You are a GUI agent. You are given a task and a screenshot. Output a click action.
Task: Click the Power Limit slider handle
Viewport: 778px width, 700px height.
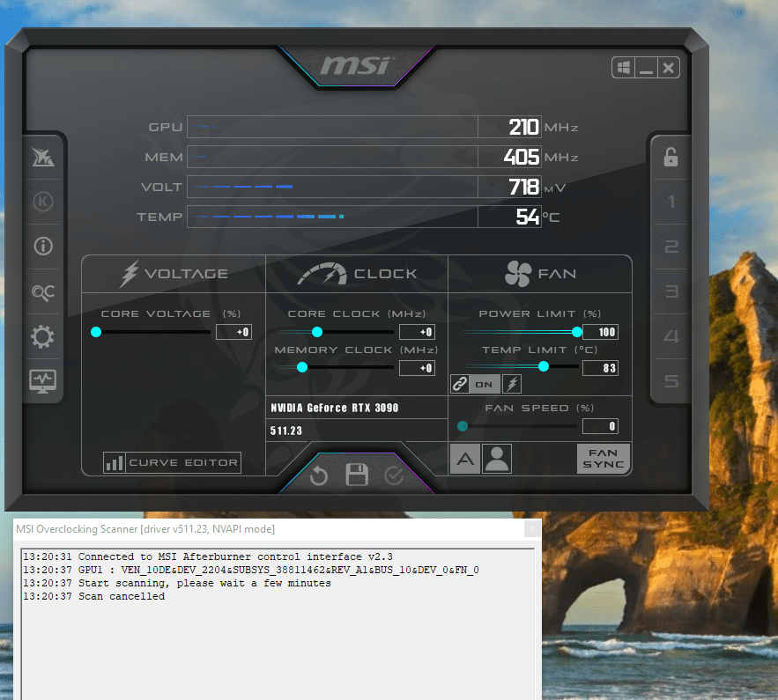(577, 332)
